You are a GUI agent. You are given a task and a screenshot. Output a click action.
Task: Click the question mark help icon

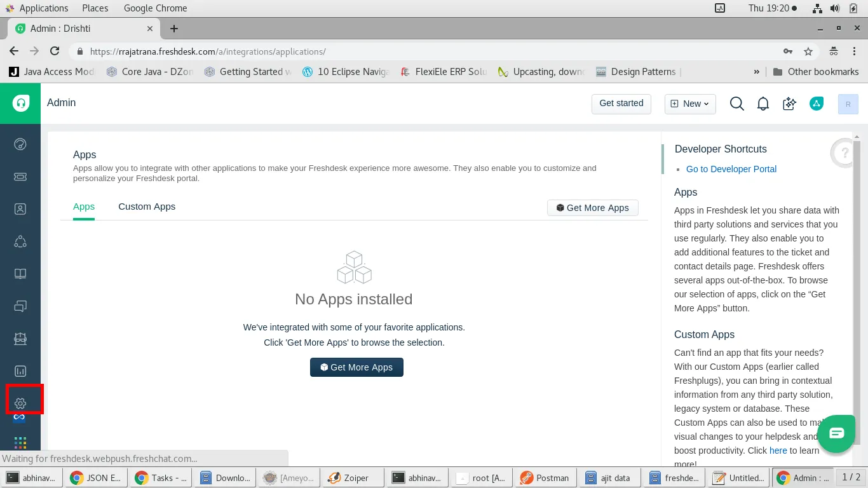[844, 152]
